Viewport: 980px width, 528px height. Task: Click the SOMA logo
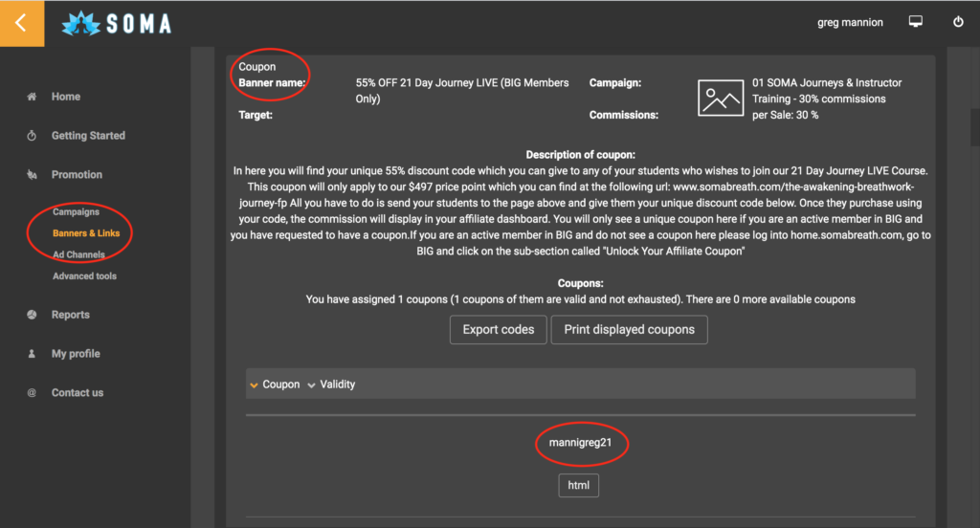pyautogui.click(x=117, y=24)
